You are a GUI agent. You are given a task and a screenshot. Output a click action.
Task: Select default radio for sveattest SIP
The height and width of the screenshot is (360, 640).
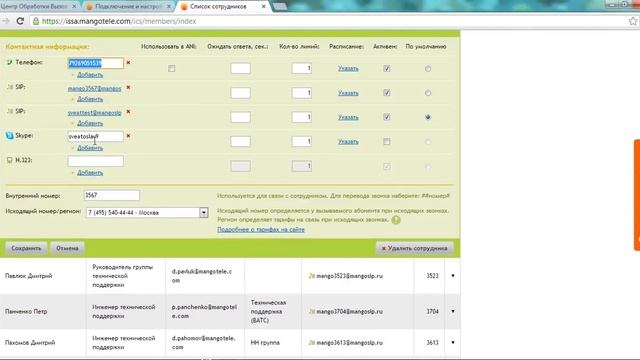pos(428,117)
